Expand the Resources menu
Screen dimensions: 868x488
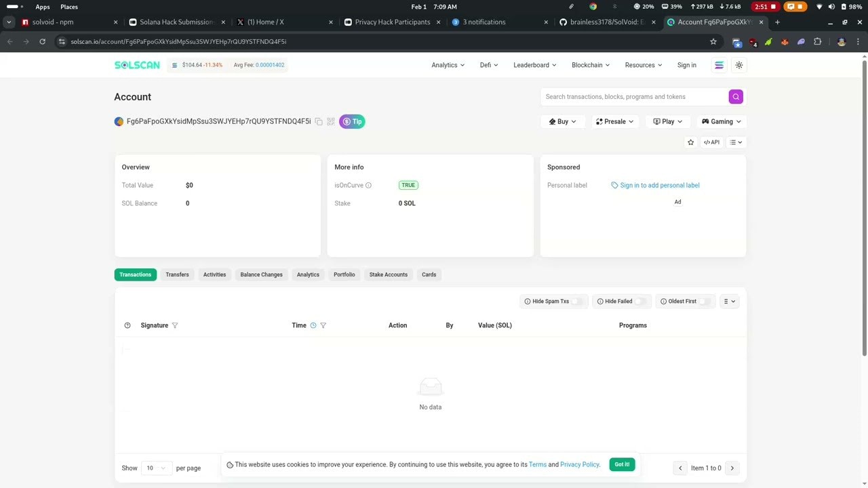(x=643, y=65)
